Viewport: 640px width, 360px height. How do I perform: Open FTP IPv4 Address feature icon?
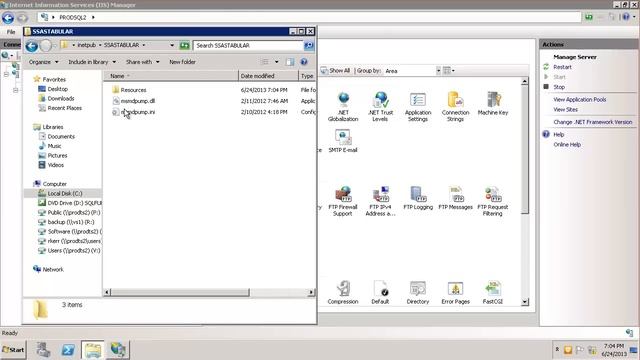click(x=380, y=201)
